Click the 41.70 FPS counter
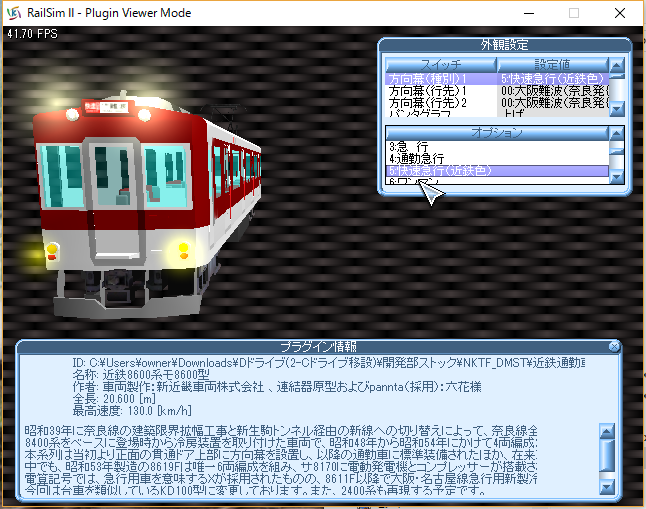Screen dimensions: 646x509 coord(32,34)
